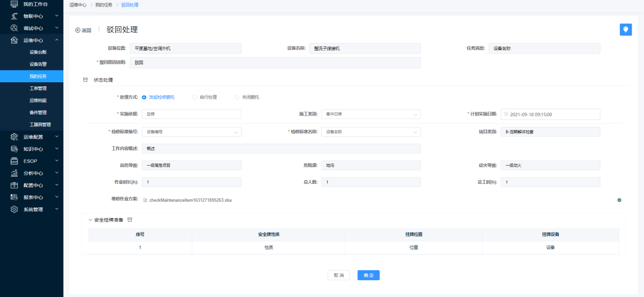Image resolution: width=644 pixels, height=297 pixels.
Task: Click the xlsx file attachment icon
Action: (x=145, y=200)
